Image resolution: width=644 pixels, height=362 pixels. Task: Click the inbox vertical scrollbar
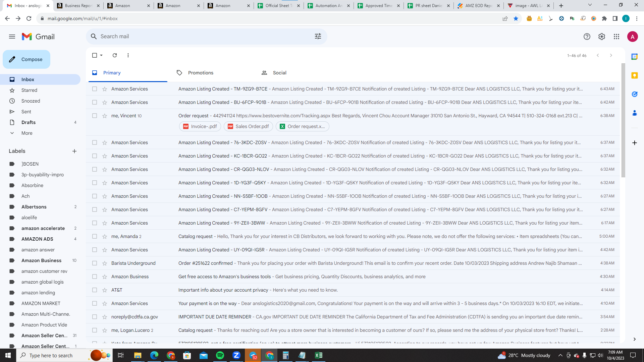[x=623, y=120]
